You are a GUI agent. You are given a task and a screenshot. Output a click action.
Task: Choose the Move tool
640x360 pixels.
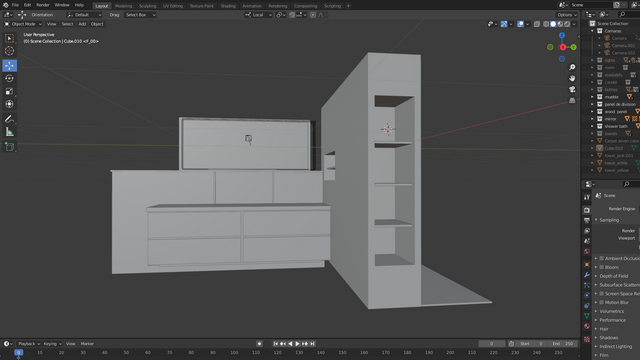(x=9, y=65)
